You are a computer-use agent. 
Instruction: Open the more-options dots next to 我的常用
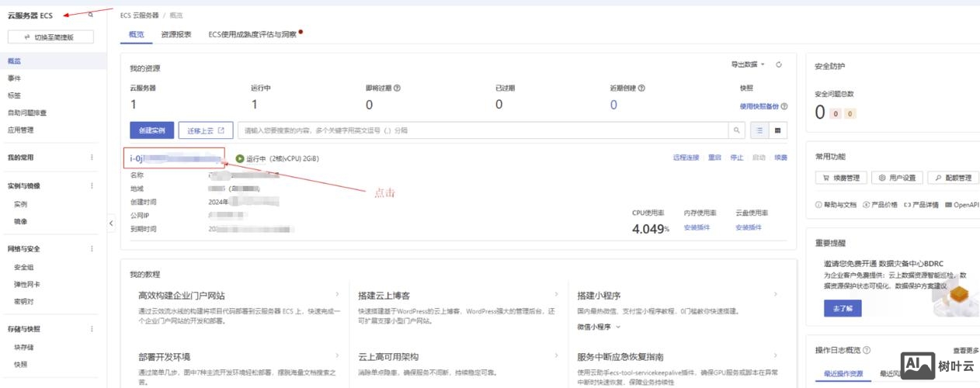pos(92,158)
